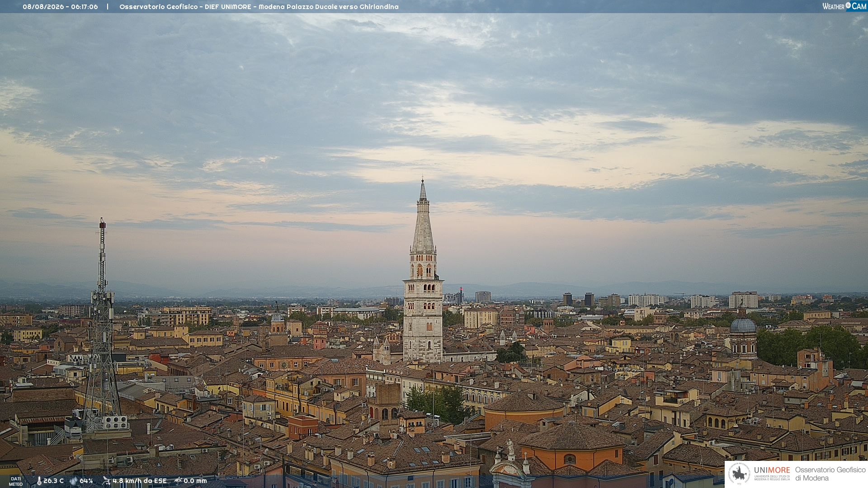The width and height of the screenshot is (868, 488).
Task: Click the UNIMORE wordmark text
Action: point(772,470)
